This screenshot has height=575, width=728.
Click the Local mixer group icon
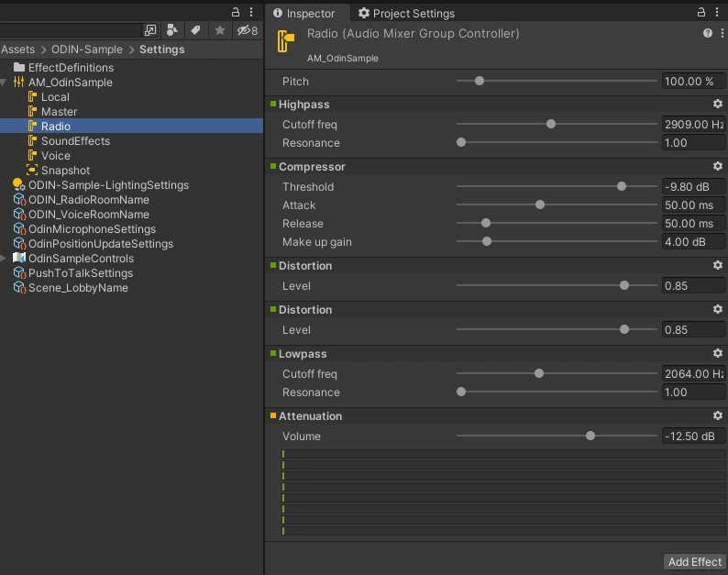pos(32,96)
